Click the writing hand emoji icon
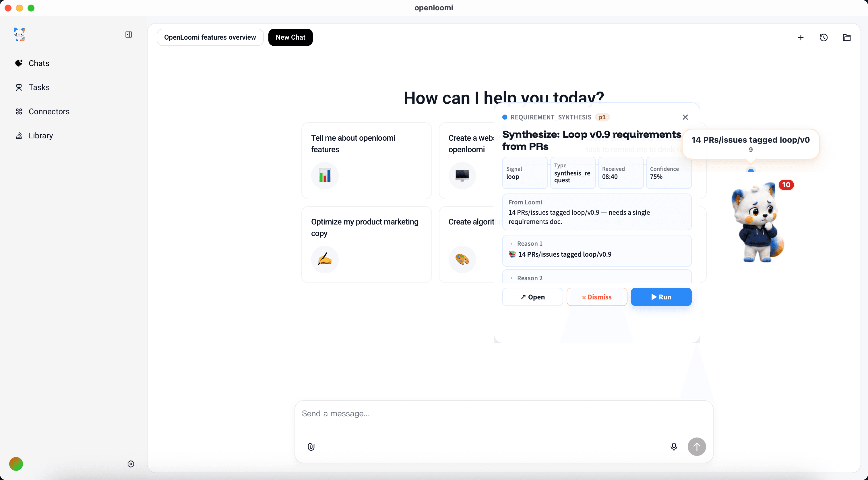The height and width of the screenshot is (480, 868). (325, 260)
